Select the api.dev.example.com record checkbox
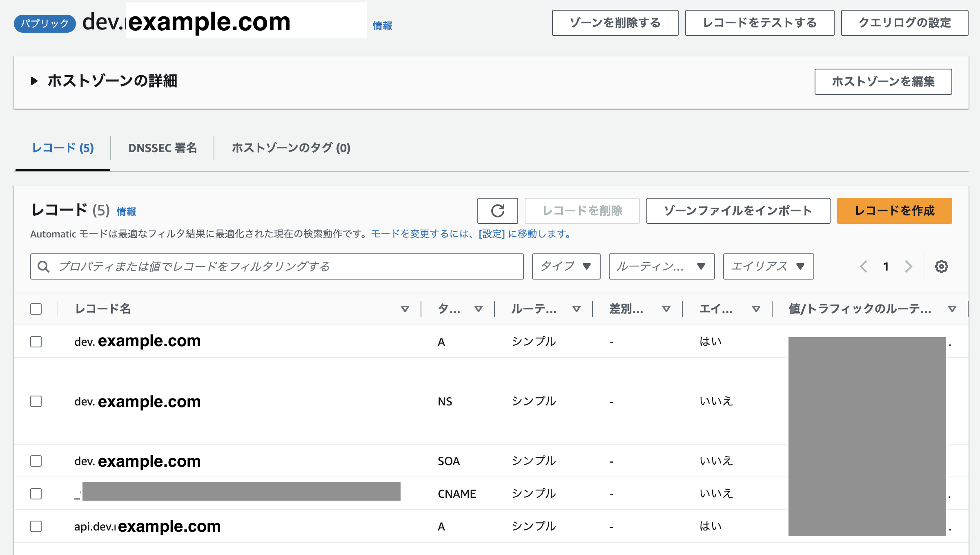This screenshot has height=555, width=980. (x=36, y=527)
